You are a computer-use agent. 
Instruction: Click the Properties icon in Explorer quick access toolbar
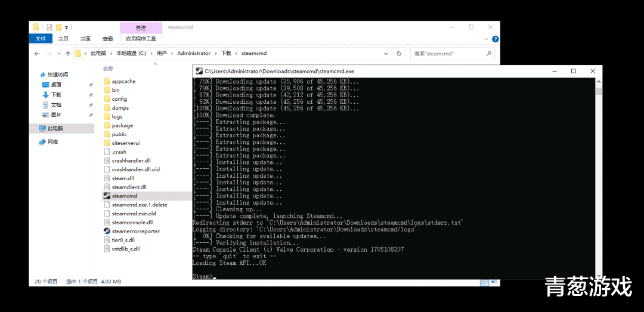tap(49, 27)
